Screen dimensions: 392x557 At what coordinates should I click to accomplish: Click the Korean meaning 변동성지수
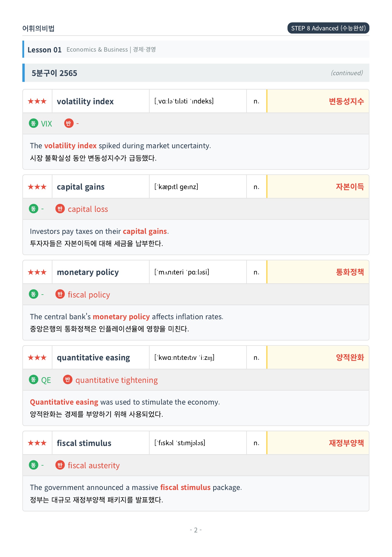(346, 101)
